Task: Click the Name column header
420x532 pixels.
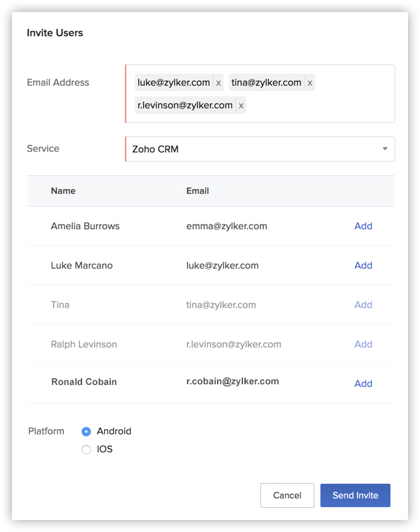Action: (63, 191)
